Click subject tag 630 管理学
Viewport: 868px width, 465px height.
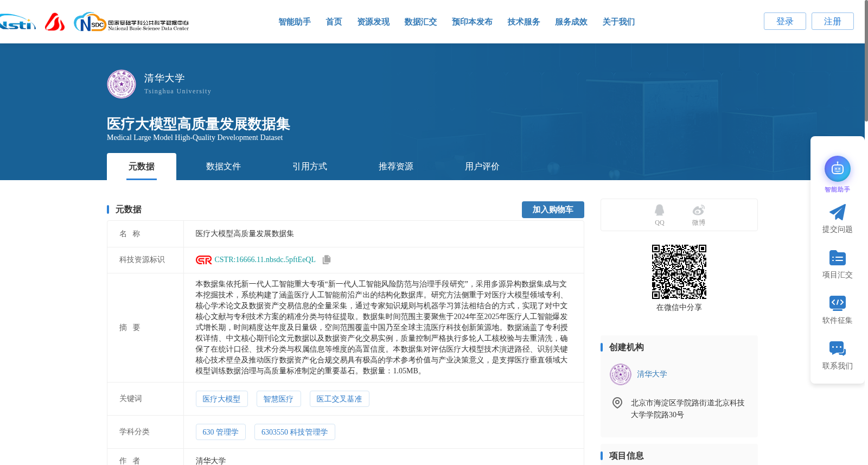220,432
